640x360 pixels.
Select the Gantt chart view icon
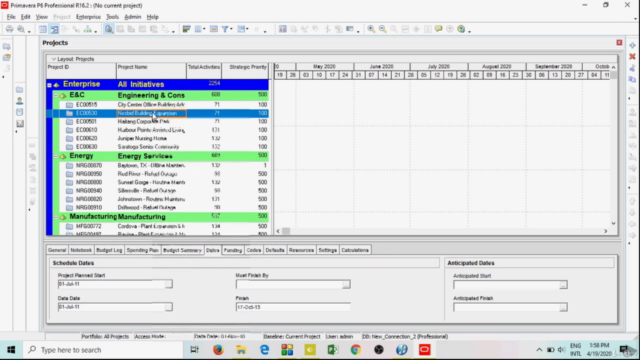[x=54, y=29]
